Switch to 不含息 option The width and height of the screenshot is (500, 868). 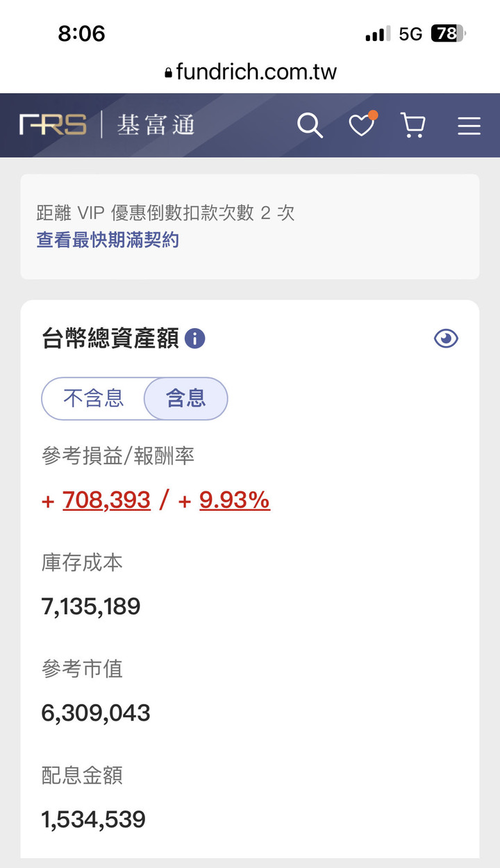[94, 398]
